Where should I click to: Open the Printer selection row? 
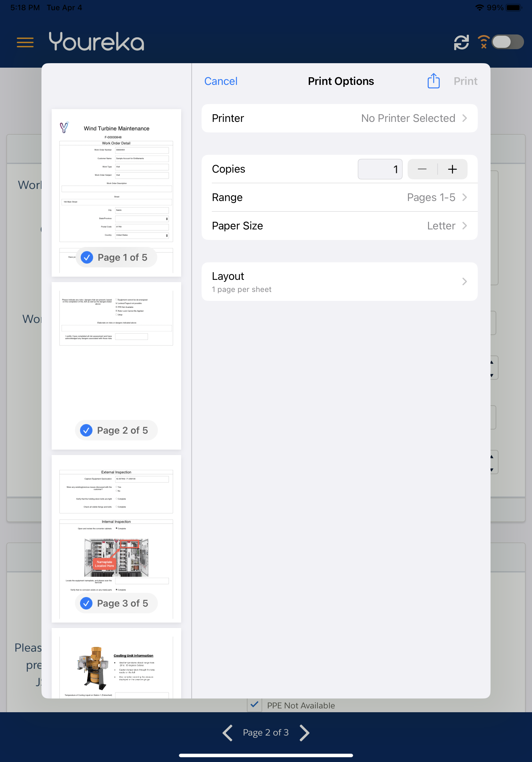point(340,118)
